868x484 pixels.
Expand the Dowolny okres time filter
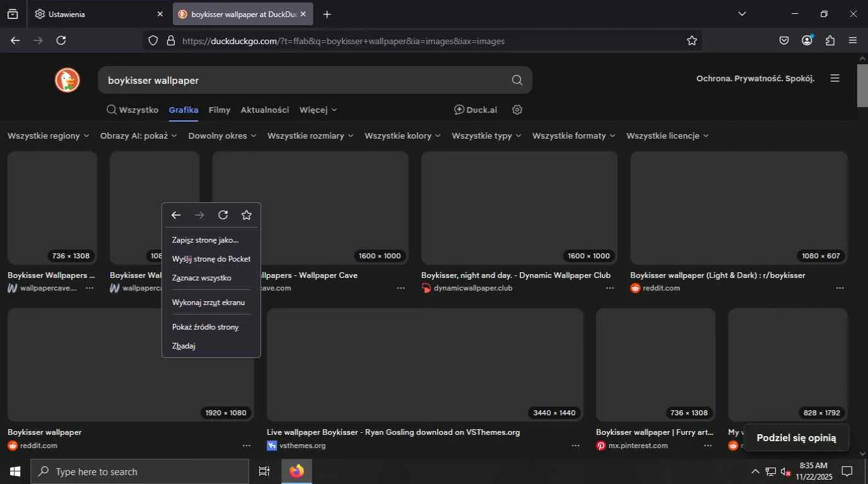(223, 135)
